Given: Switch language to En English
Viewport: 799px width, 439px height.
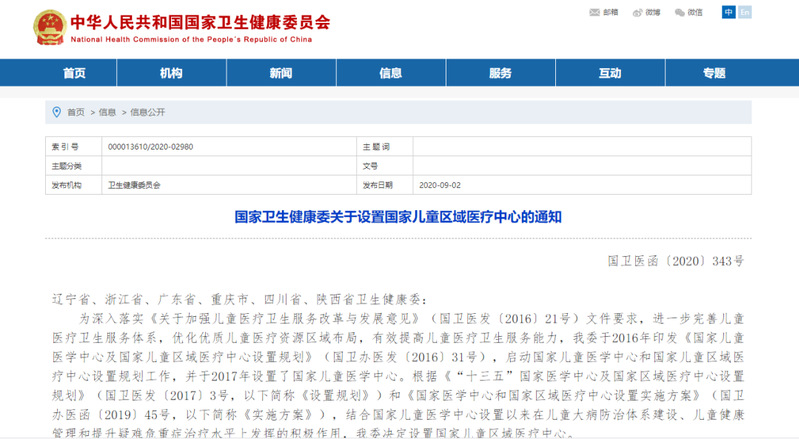Looking at the screenshot, I should (744, 12).
